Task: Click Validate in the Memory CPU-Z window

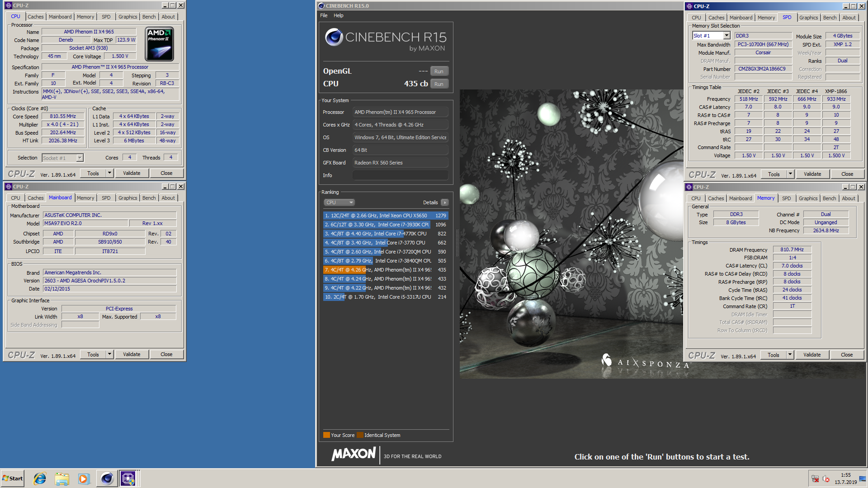Action: pos(812,355)
